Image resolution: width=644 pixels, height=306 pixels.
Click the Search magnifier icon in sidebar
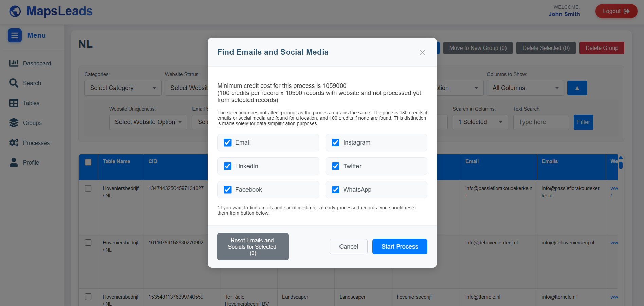(14, 83)
